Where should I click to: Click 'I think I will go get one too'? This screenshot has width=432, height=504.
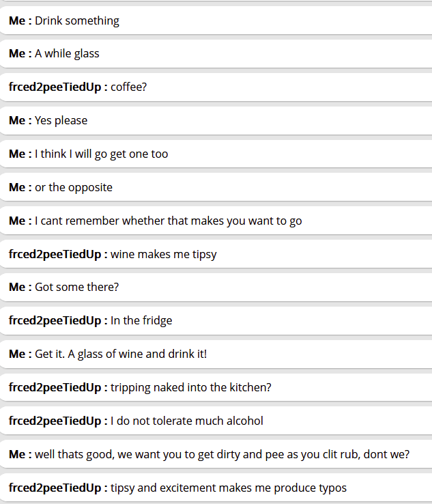[x=101, y=154]
